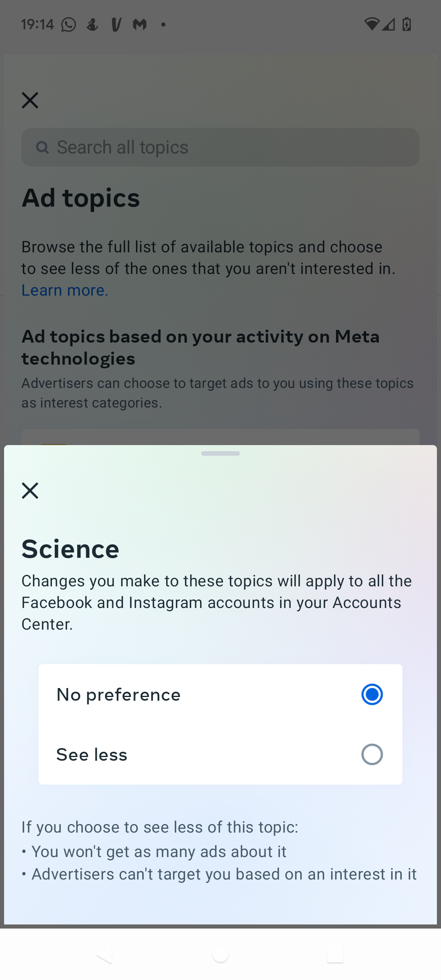Choose the "See less" radio button
441x980 pixels.
[372, 754]
